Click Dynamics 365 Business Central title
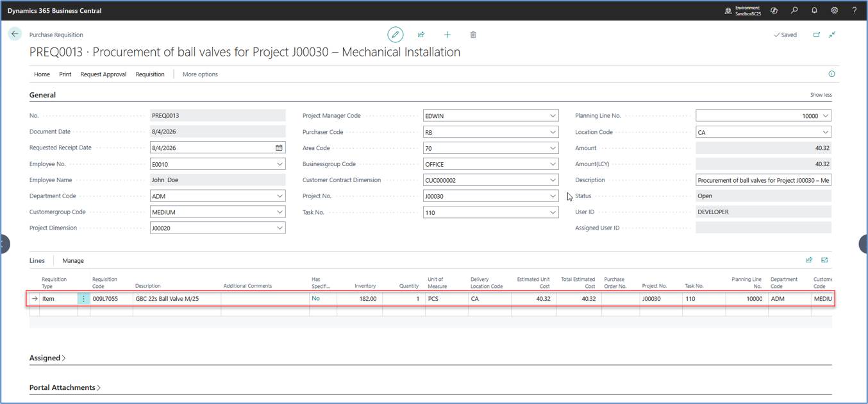The image size is (868, 404). (x=54, y=10)
